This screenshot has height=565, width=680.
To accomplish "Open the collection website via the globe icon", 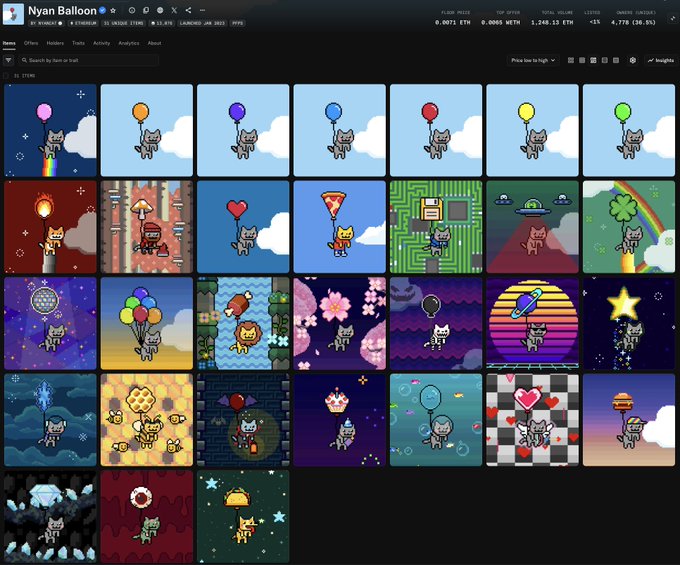I will click(x=160, y=10).
